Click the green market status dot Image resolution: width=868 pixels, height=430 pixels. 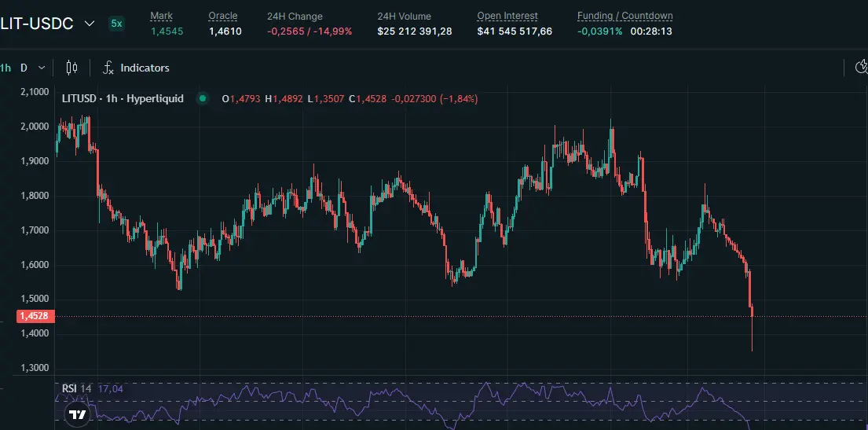tap(203, 98)
